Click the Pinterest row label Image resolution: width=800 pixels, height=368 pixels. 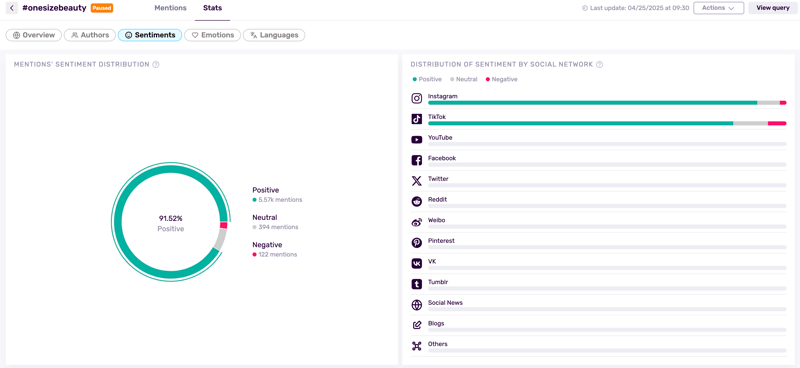tap(441, 240)
